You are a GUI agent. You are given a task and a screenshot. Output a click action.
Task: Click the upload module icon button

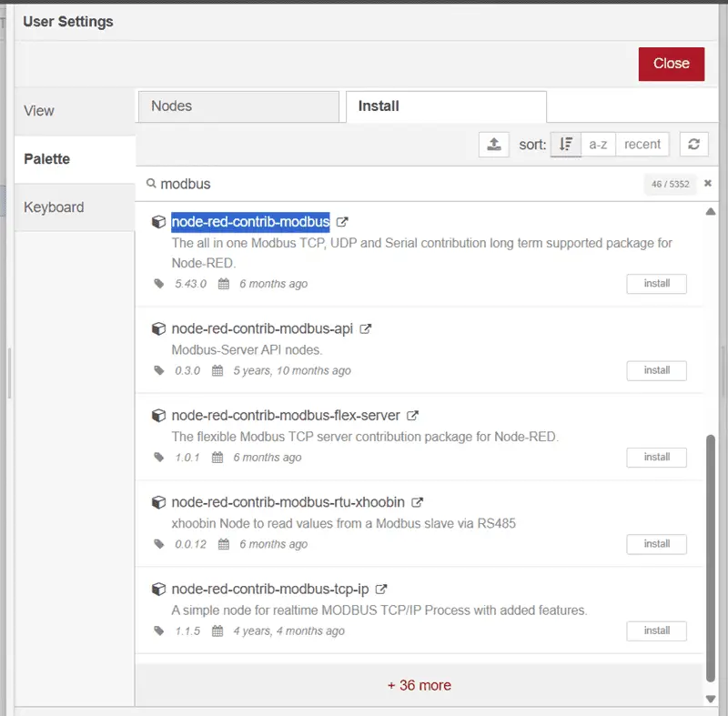(x=493, y=145)
